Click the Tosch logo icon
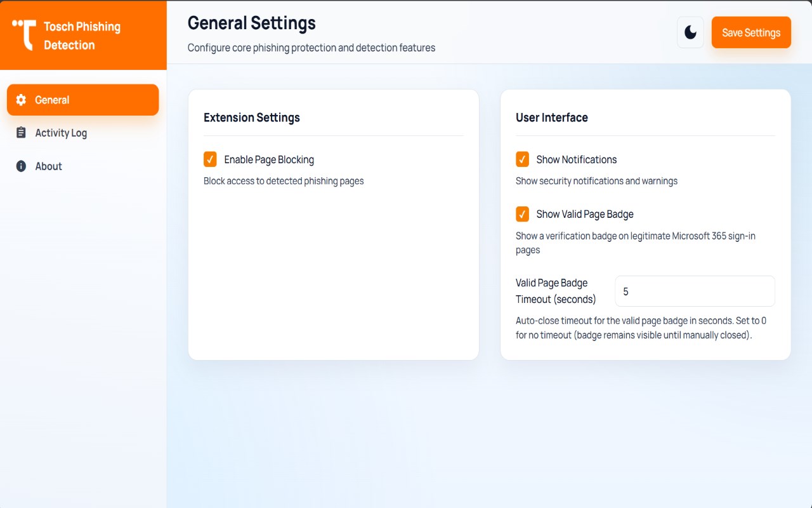Viewport: 812px width, 508px height. pos(24,34)
